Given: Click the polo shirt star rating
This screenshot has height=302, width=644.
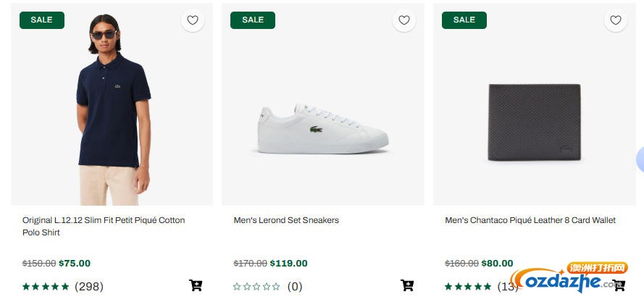Looking at the screenshot, I should point(46,287).
